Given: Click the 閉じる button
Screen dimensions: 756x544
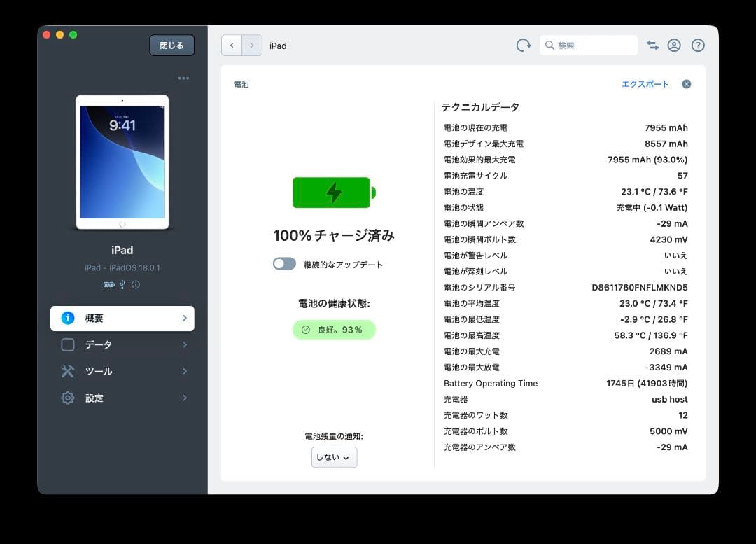Looking at the screenshot, I should [x=171, y=45].
